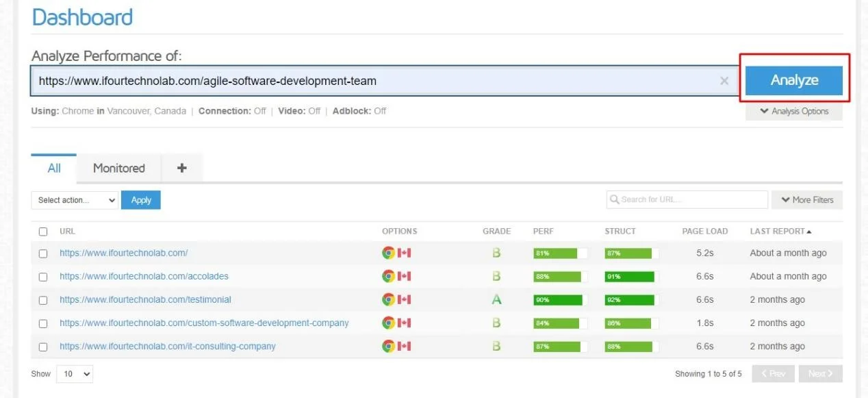This screenshot has height=398, width=868.
Task: Open the testimonial URL report link
Action: click(x=145, y=299)
